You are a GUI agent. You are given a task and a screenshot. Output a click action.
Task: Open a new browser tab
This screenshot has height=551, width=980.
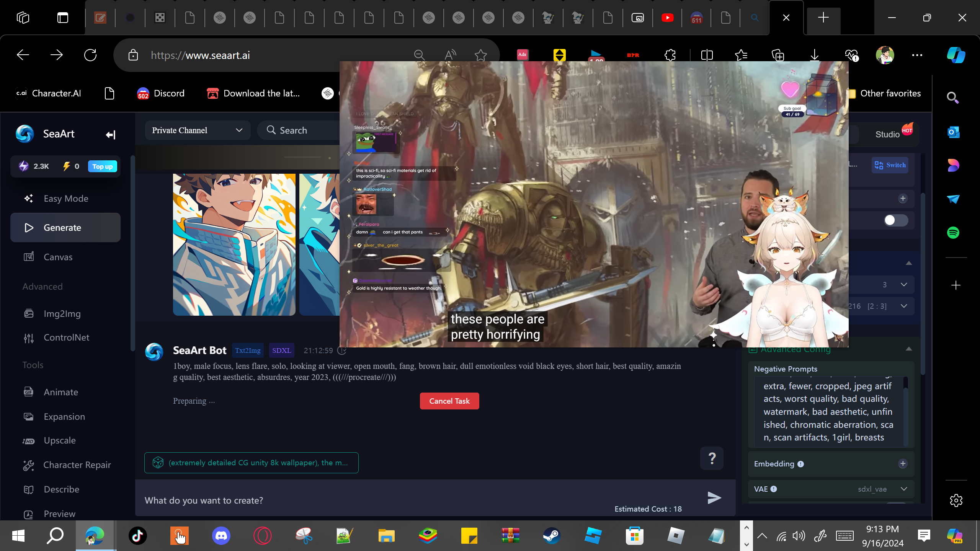pyautogui.click(x=823, y=18)
